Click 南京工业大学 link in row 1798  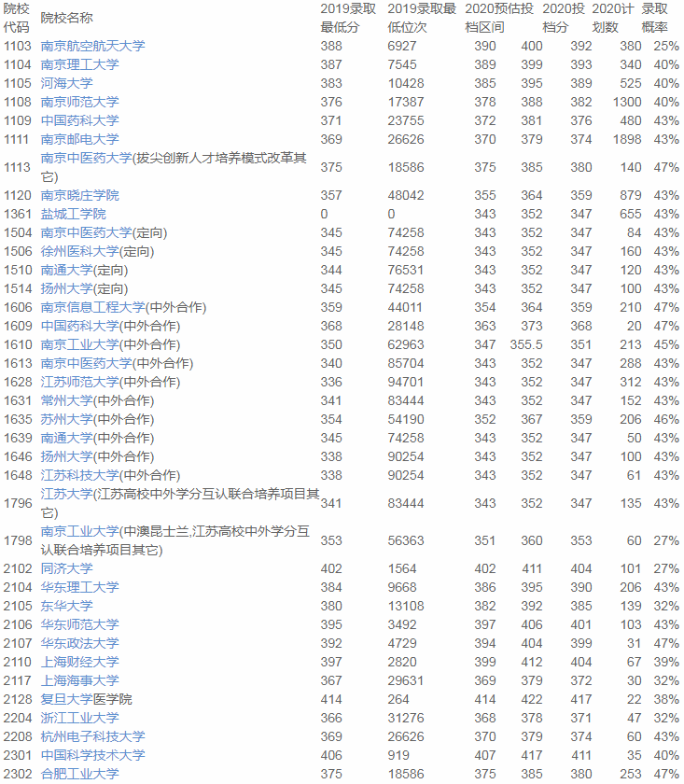tap(80, 531)
